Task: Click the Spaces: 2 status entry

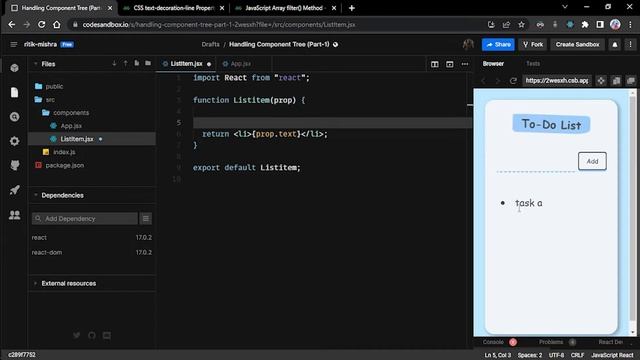Action: [530, 355]
